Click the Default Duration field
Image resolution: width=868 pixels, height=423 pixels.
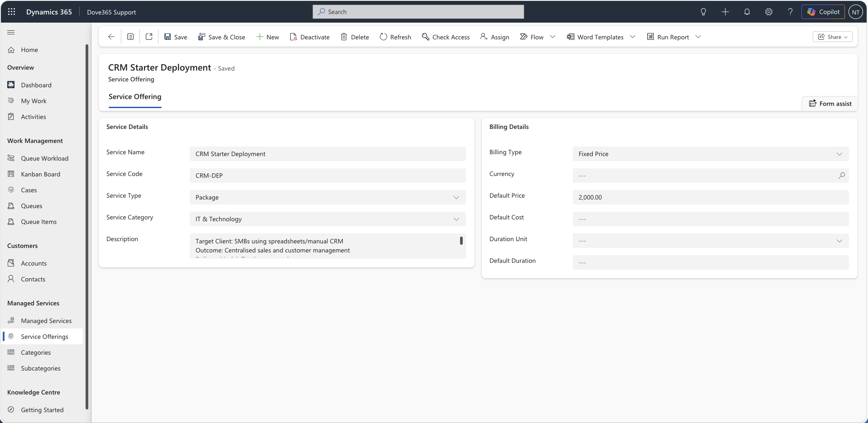tap(710, 262)
